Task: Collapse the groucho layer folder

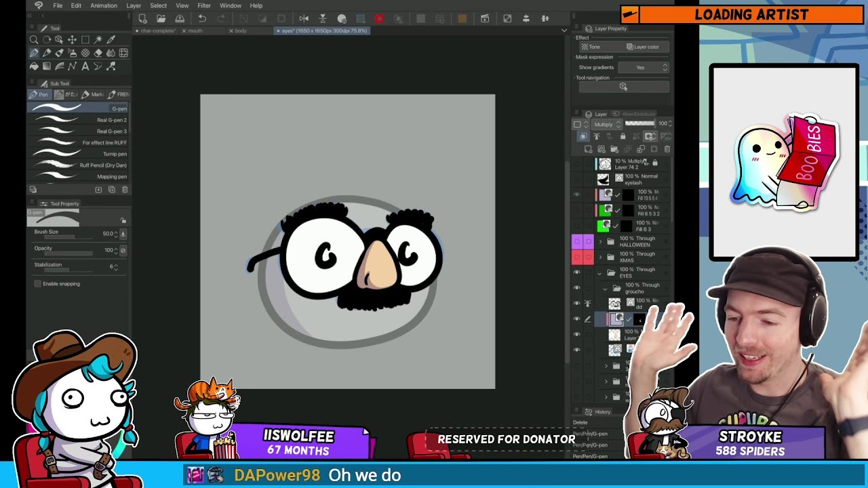Action: pos(606,289)
